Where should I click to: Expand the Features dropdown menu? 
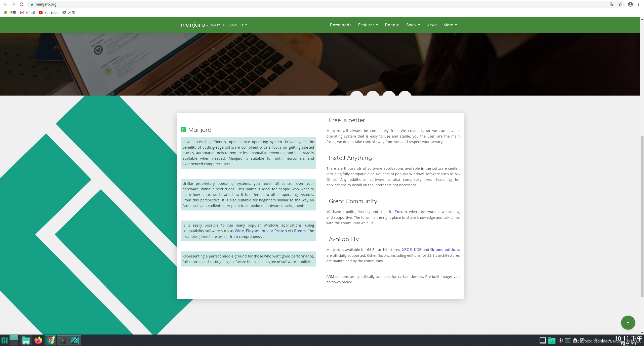point(368,25)
